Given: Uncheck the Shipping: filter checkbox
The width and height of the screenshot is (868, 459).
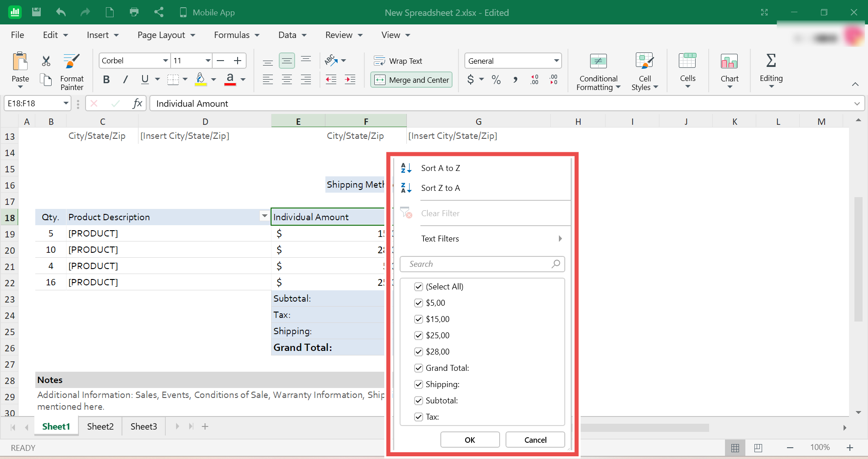Looking at the screenshot, I should 419,384.
